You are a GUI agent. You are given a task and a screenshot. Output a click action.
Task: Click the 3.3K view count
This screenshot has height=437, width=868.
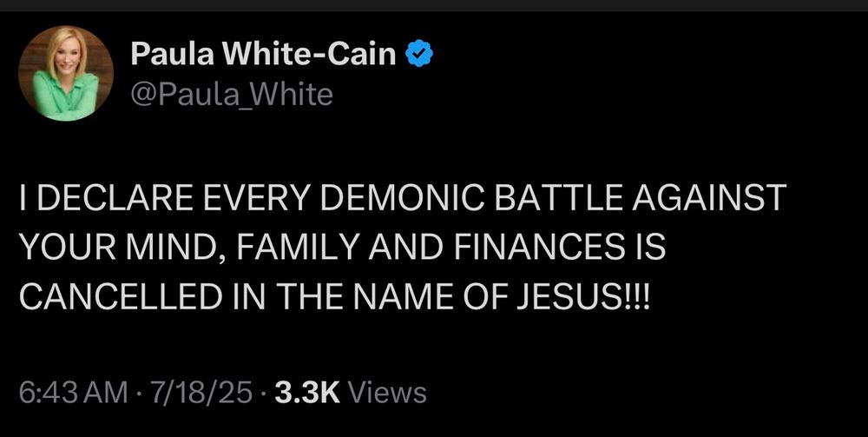pos(306,392)
